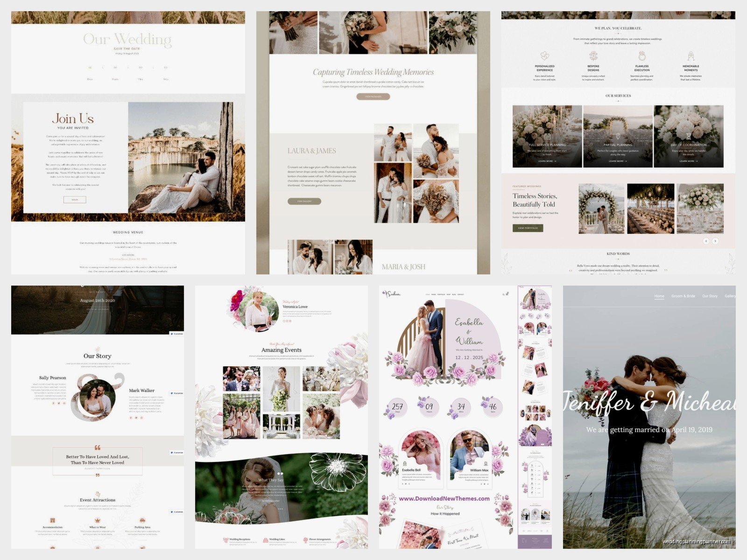Click the Sukun logo
The width and height of the screenshot is (747, 560).
coord(392,294)
